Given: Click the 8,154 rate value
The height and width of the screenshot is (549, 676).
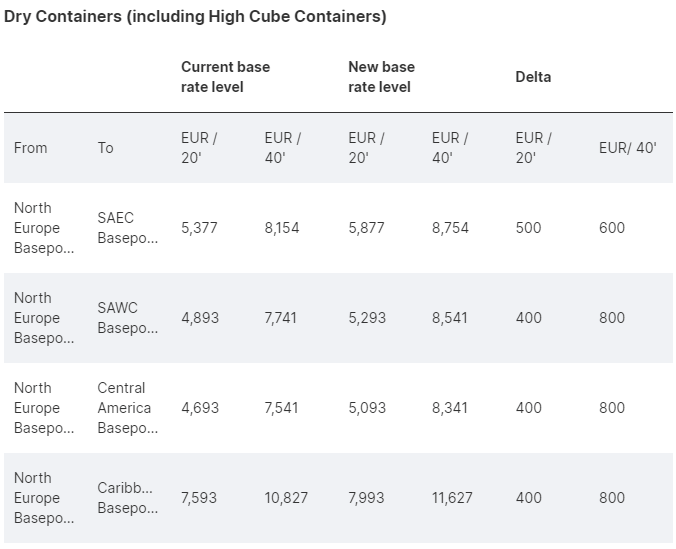Looking at the screenshot, I should 282,228.
